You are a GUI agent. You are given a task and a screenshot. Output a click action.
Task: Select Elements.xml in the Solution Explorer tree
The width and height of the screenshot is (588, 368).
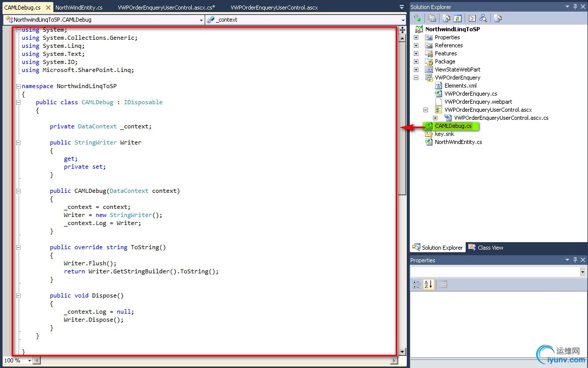point(460,86)
